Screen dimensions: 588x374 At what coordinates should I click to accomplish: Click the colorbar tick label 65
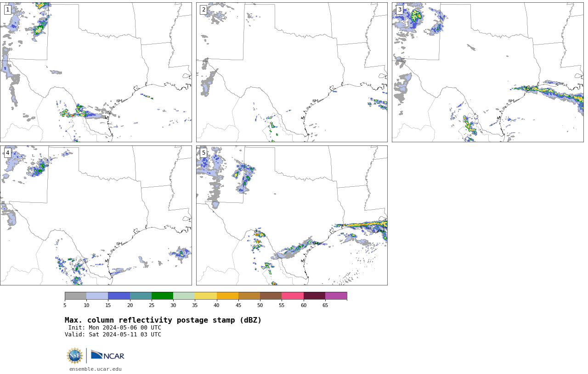(325, 305)
